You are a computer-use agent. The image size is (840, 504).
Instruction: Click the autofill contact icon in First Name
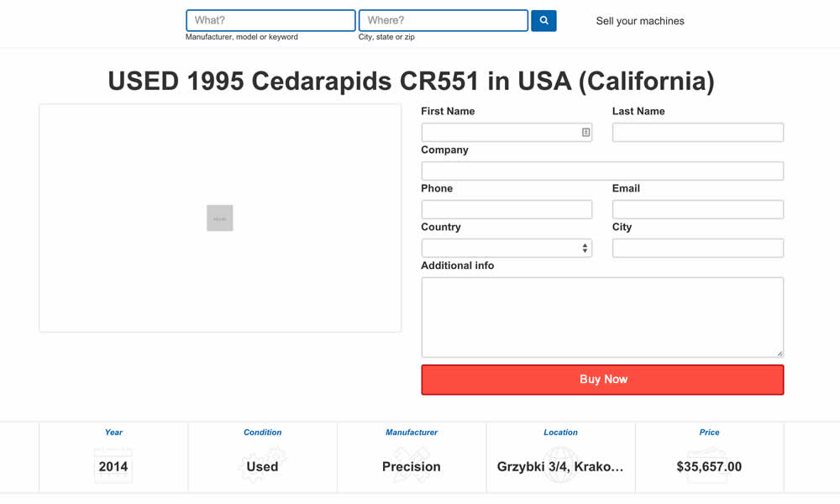click(x=585, y=132)
